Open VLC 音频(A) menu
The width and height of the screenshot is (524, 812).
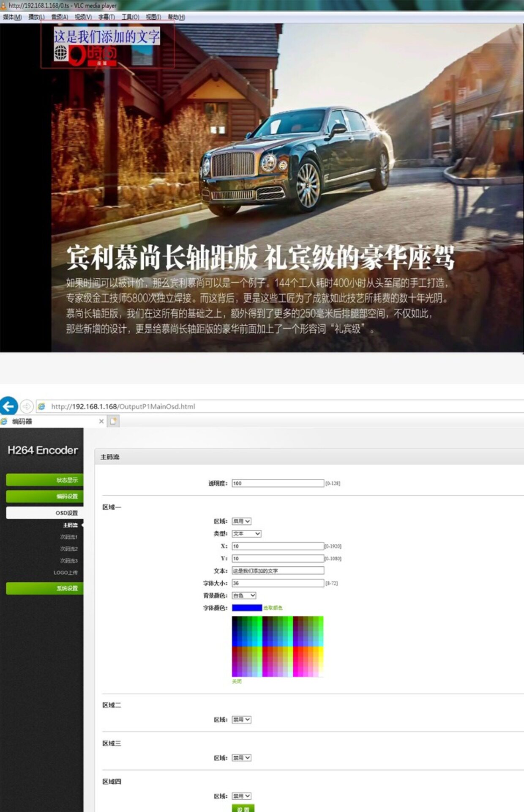pos(60,17)
